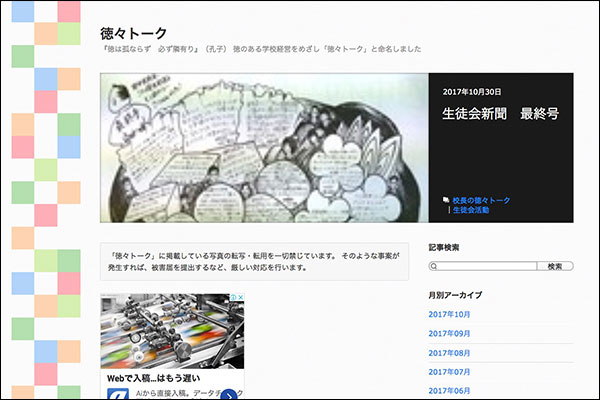Open the 生徒会新聞 最終号 post
Viewport: 600px width, 400px height.
pyautogui.click(x=500, y=114)
